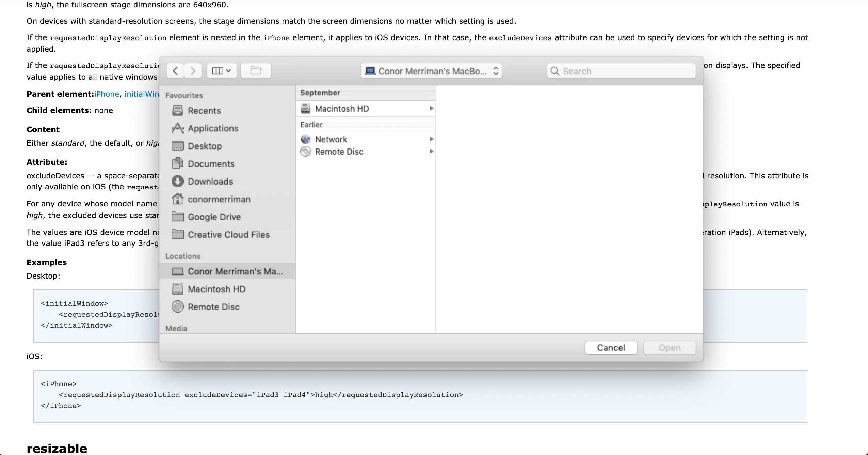
Task: Select Macintosh HD under Locations
Action: tap(216, 289)
